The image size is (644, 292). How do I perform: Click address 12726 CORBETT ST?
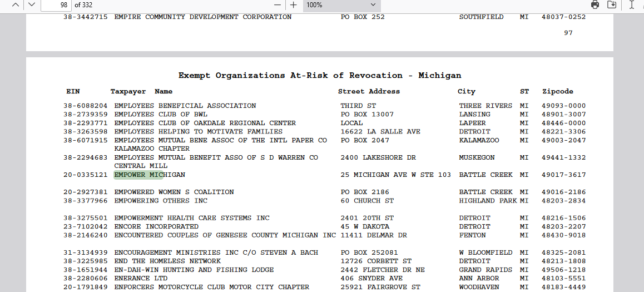(x=376, y=261)
